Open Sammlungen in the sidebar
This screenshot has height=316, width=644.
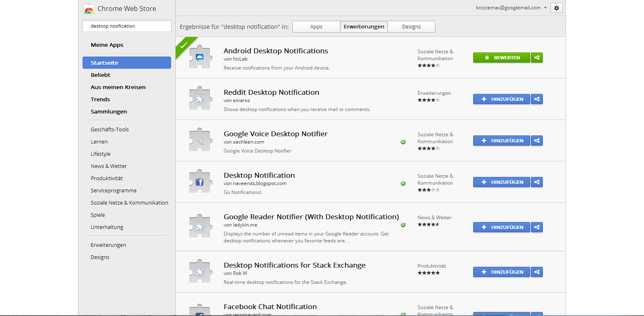109,111
